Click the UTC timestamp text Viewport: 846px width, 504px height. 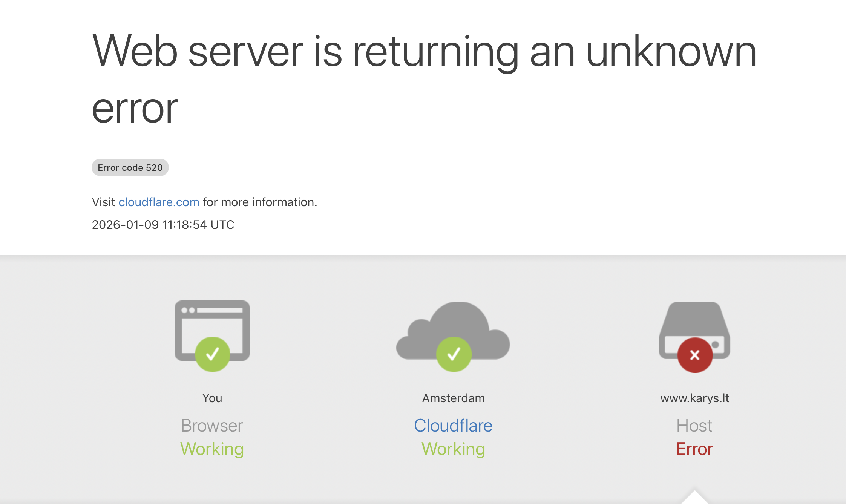point(163,225)
